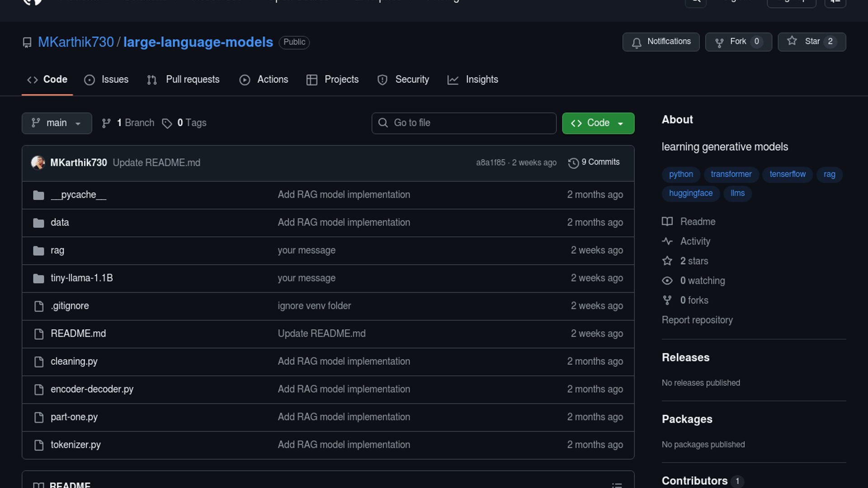The height and width of the screenshot is (488, 868).
Task: Open the commits history clock icon
Action: click(x=573, y=163)
